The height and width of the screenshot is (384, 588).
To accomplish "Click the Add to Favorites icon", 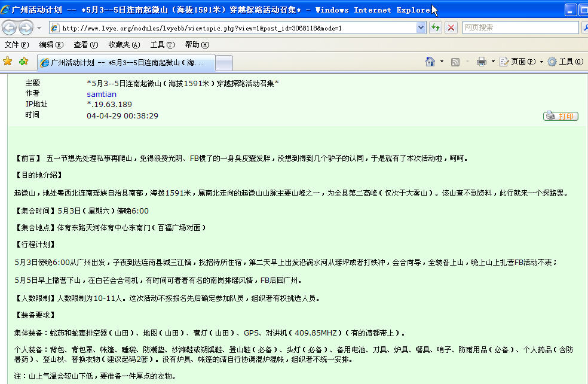I will [23, 62].
